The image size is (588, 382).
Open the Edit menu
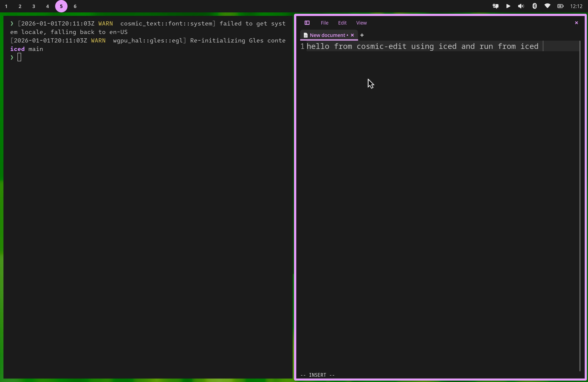coord(342,23)
